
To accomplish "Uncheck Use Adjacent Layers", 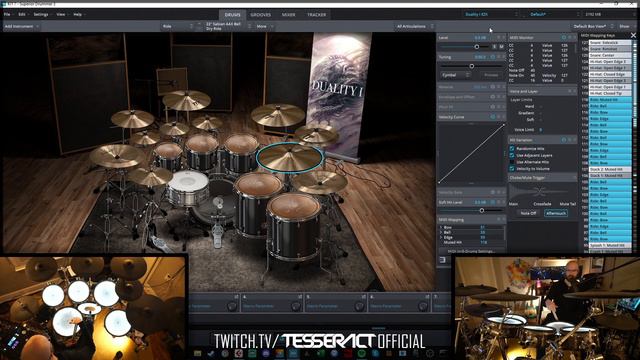I will pyautogui.click(x=512, y=155).
